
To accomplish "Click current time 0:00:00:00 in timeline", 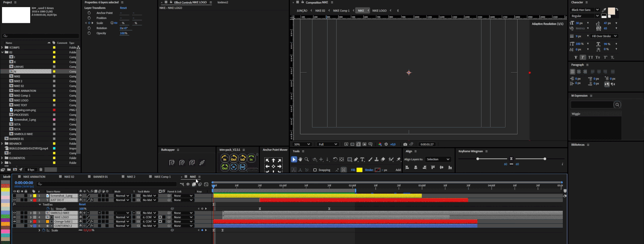I will click(24, 183).
